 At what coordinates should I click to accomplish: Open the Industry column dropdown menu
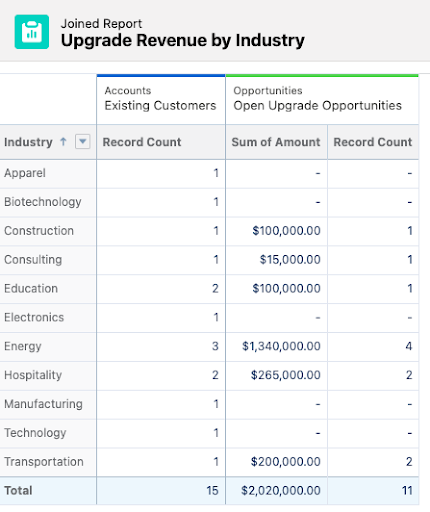pyautogui.click(x=82, y=142)
